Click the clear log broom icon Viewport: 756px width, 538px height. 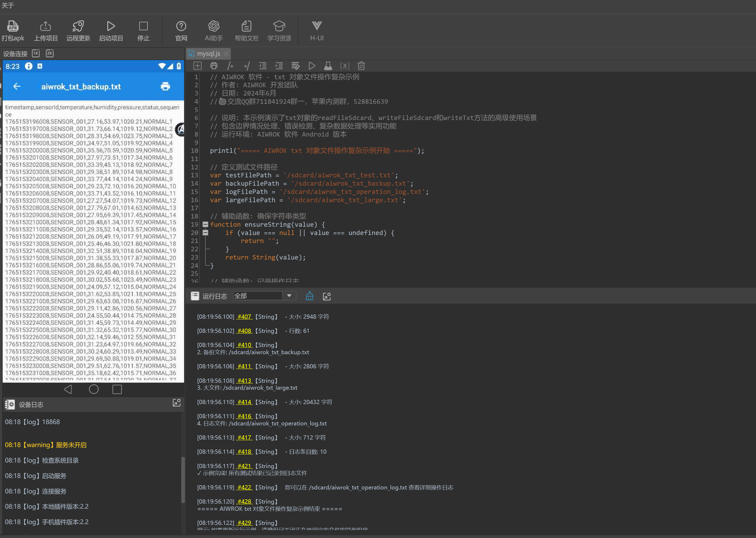click(x=309, y=296)
